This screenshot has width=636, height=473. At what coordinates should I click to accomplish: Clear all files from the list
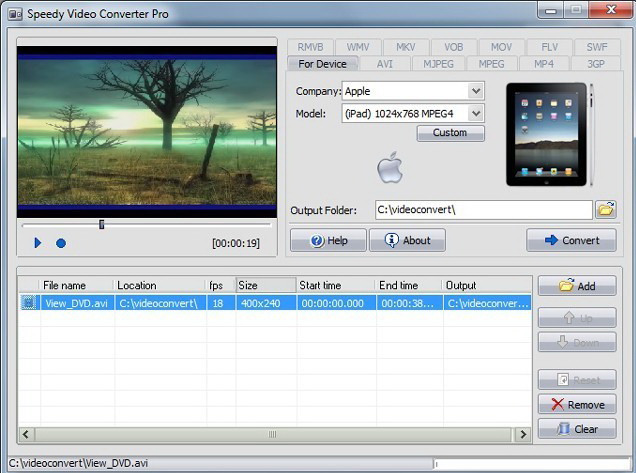coord(577,429)
